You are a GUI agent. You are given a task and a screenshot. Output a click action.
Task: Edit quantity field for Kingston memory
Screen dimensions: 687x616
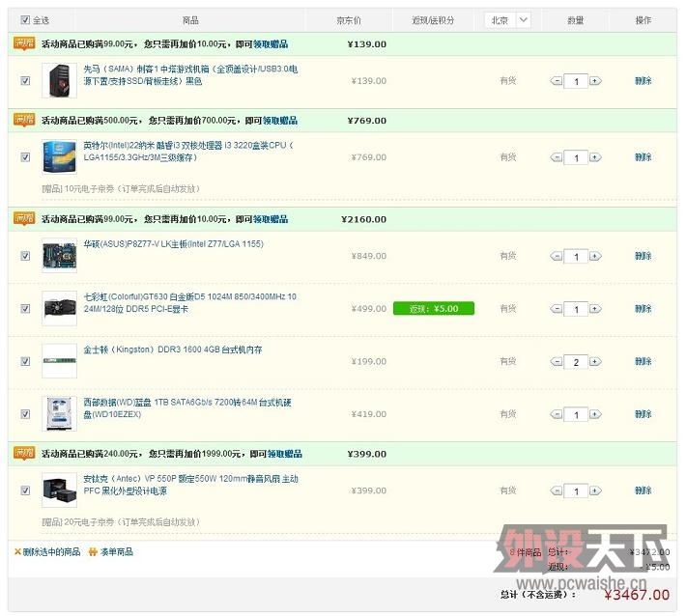(x=576, y=362)
